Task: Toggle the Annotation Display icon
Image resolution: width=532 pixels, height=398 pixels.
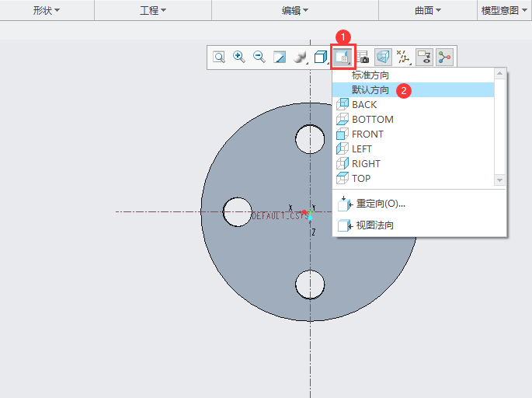Action: click(x=424, y=57)
